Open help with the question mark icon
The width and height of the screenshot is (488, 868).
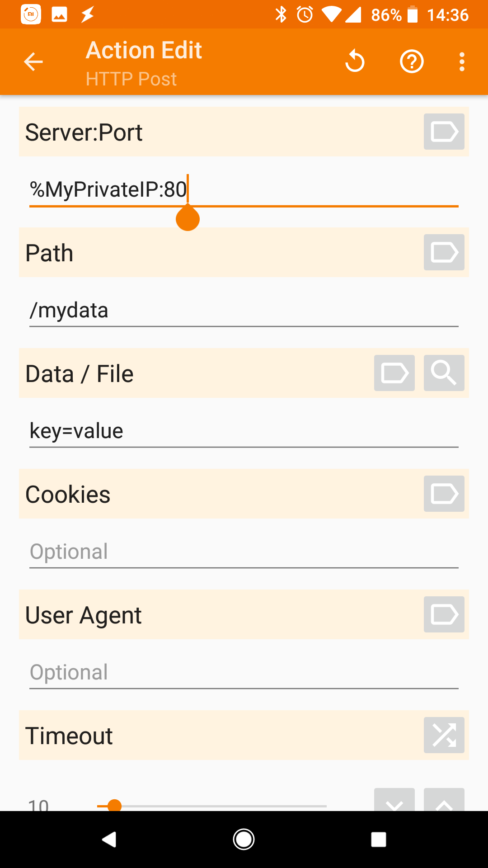pos(412,61)
